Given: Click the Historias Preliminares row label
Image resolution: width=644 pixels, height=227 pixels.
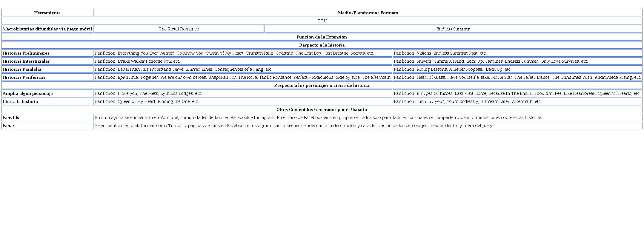Looking at the screenshot, I should (x=26, y=53).
